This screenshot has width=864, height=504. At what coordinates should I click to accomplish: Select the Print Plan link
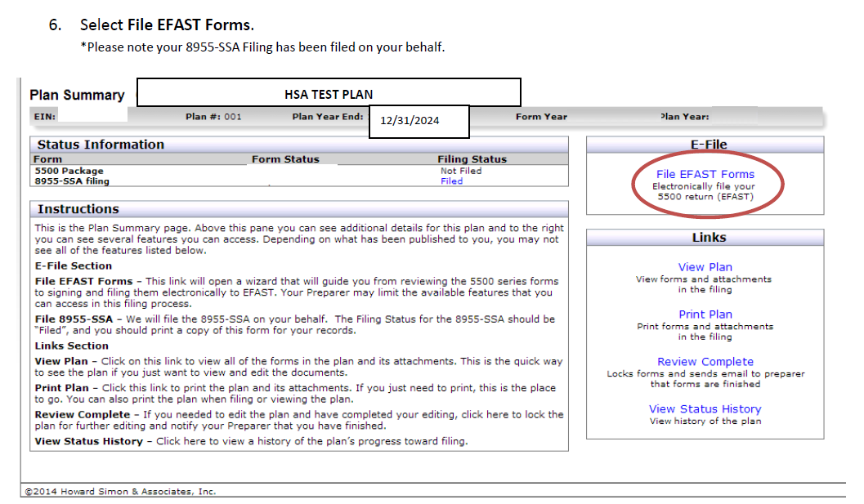[705, 314]
